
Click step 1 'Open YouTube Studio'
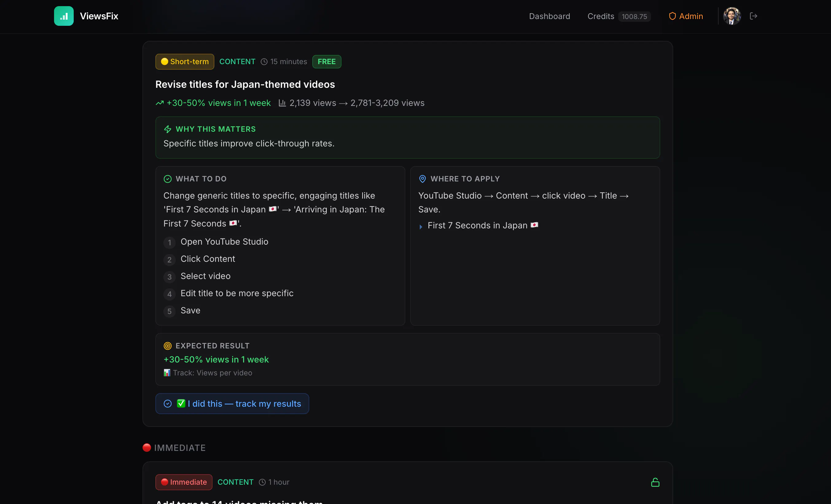click(x=224, y=242)
